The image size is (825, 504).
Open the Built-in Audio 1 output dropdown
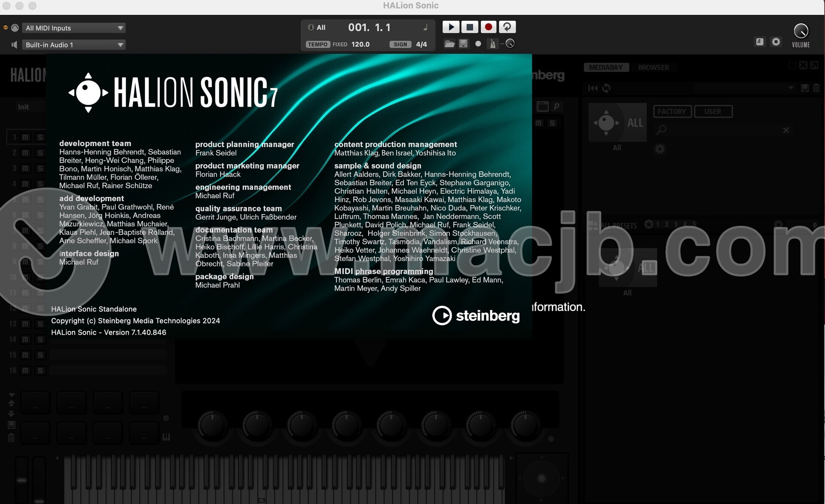coord(74,45)
